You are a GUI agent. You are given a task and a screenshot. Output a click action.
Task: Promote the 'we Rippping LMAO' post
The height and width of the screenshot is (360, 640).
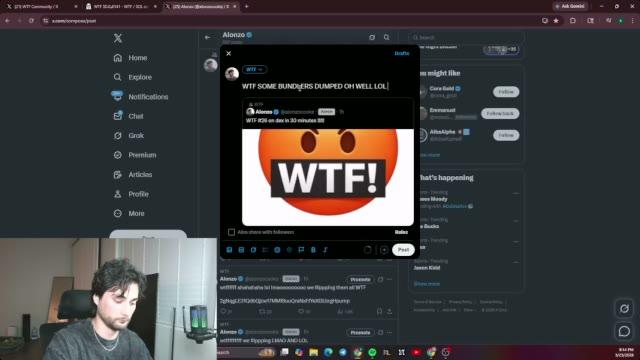360,333
